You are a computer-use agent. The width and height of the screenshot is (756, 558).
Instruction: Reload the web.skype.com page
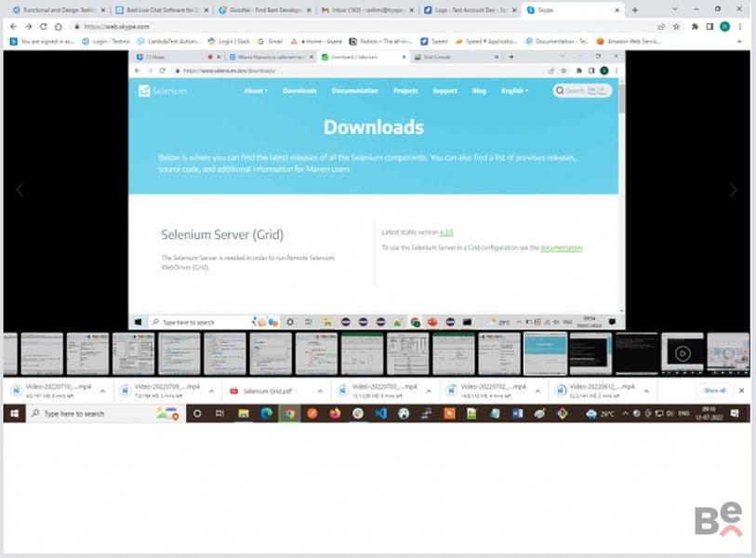(x=44, y=27)
